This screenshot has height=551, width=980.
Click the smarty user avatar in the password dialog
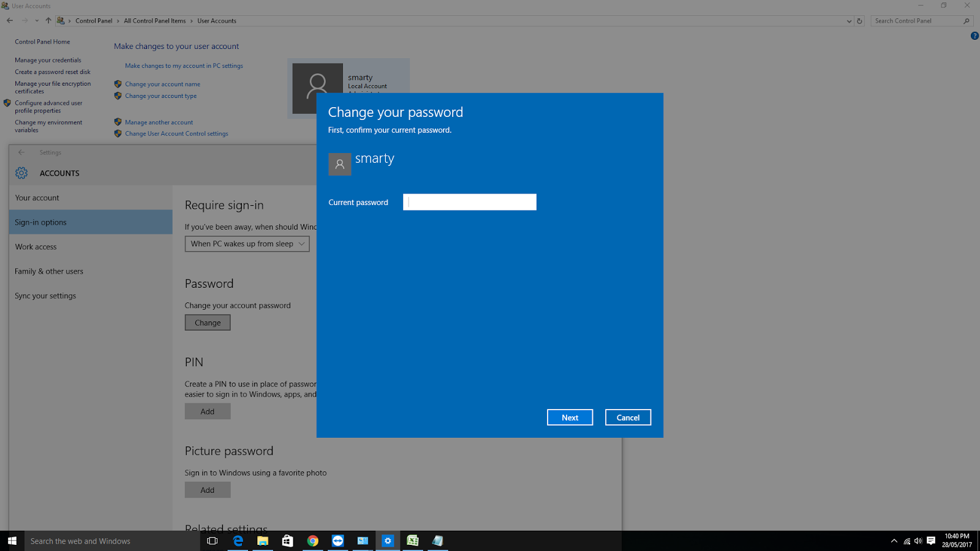[x=340, y=164]
